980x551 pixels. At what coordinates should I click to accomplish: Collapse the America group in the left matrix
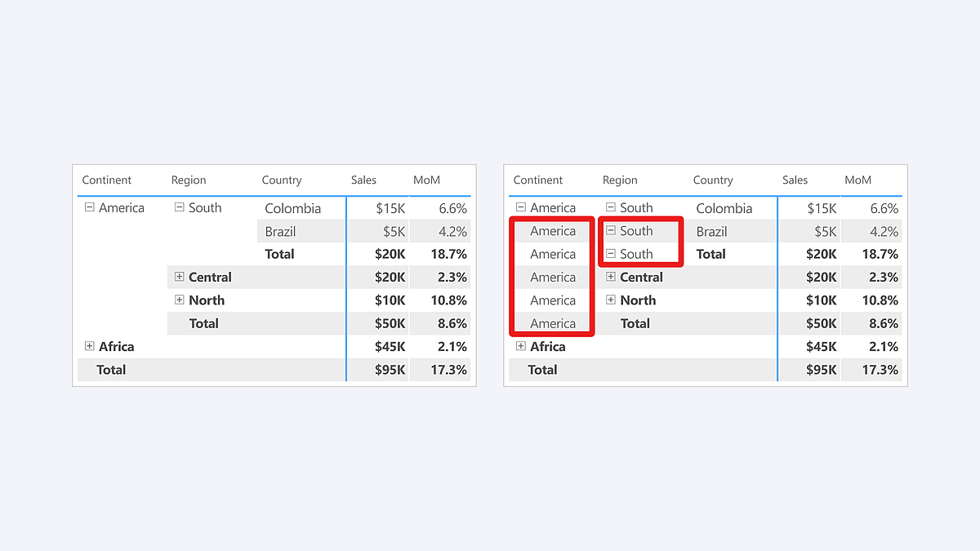pos(90,207)
